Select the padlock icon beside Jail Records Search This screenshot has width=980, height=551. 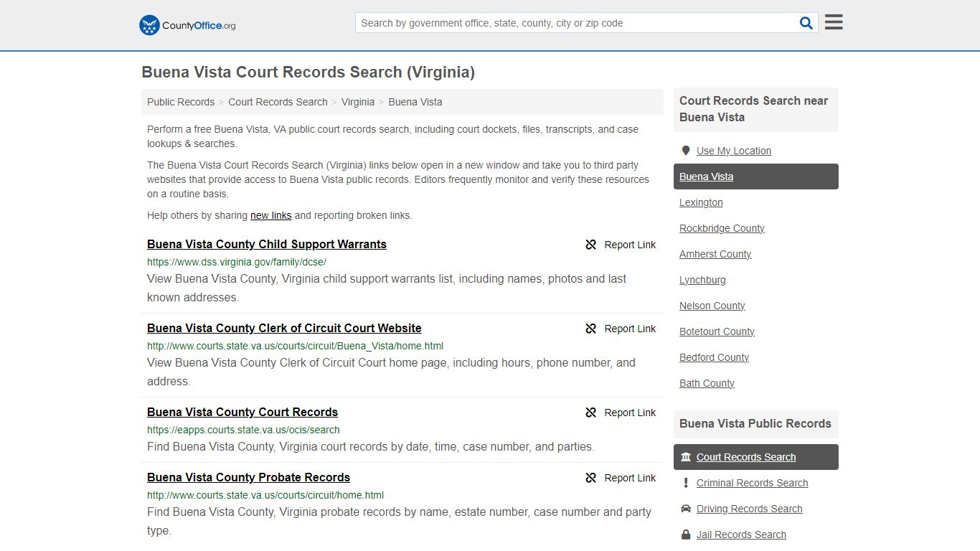click(x=686, y=534)
